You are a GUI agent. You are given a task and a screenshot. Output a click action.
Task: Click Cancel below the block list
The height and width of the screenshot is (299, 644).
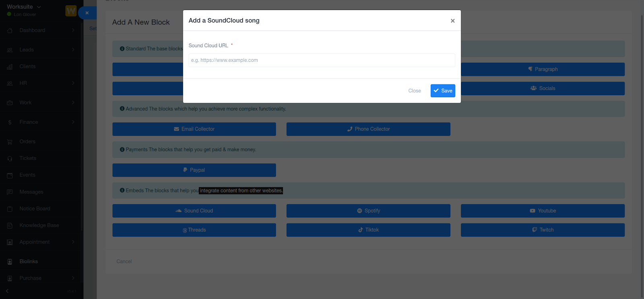point(124,262)
